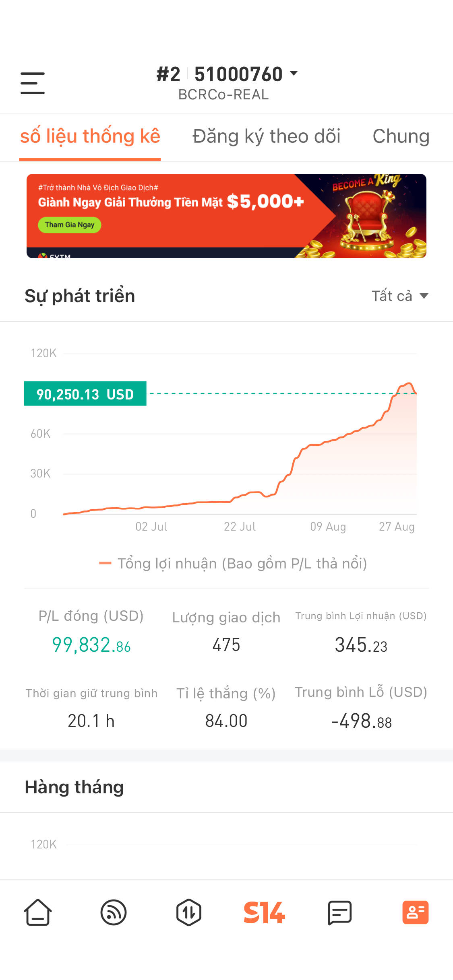Switch to the Chung tab
The image size is (453, 980).
click(x=401, y=136)
